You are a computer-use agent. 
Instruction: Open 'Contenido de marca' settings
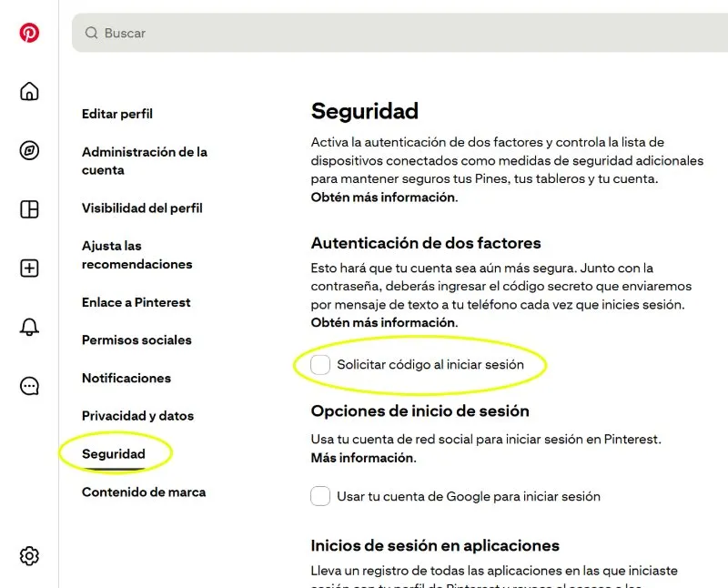[x=144, y=492]
